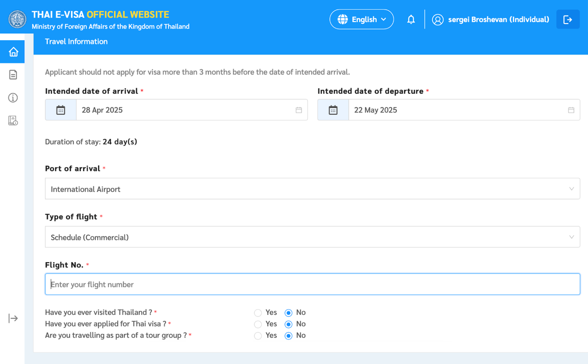Click the sergei Broshevan (Individual) account name
588x364 pixels.
point(499,19)
